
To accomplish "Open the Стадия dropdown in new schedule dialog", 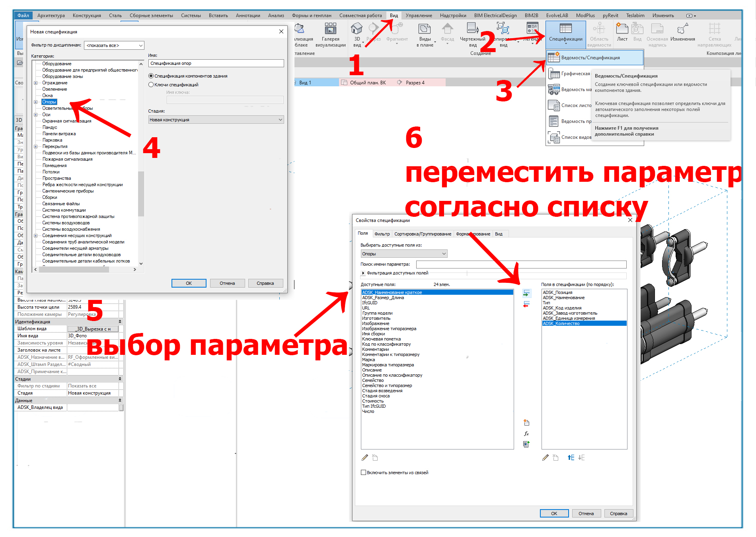I will click(216, 120).
